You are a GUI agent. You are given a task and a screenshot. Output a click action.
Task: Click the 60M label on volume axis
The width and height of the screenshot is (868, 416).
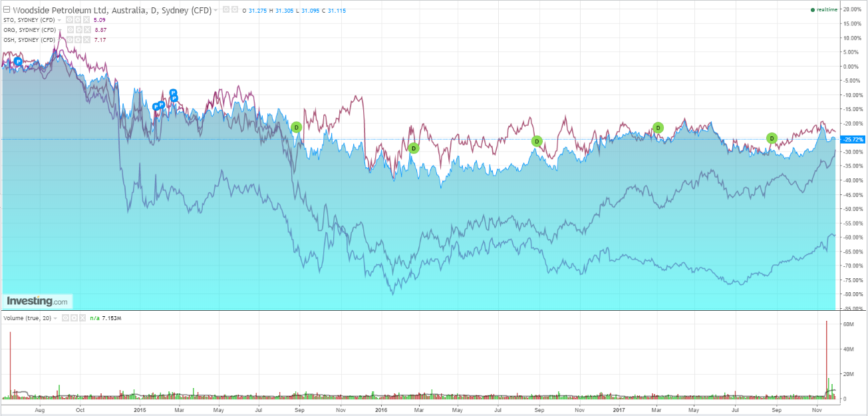tap(849, 323)
